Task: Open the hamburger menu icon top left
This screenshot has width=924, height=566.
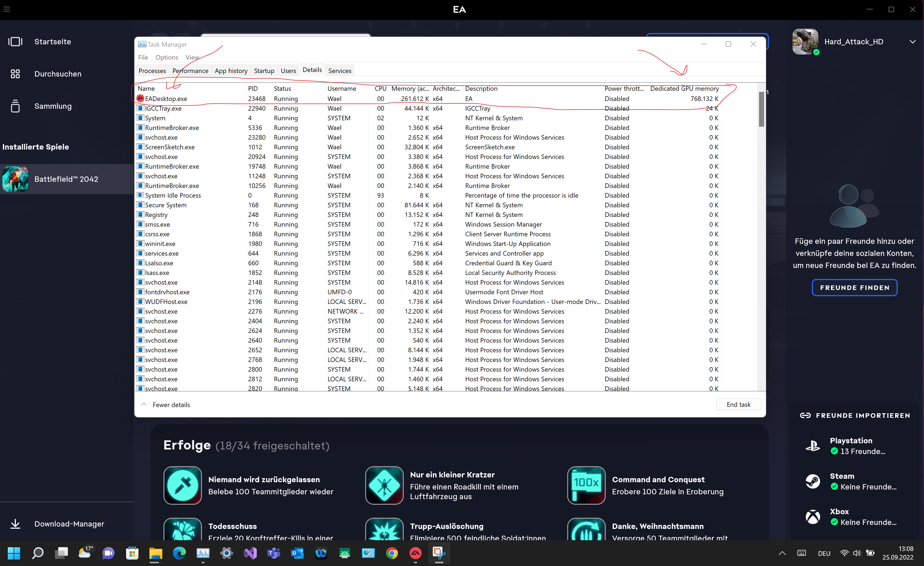Action: pyautogui.click(x=7, y=9)
